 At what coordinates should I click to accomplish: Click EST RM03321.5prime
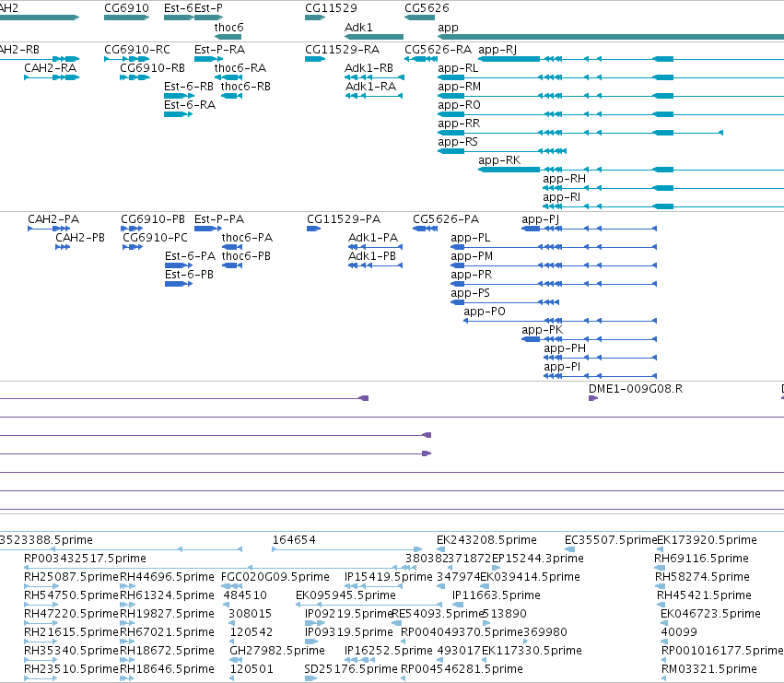tap(708, 669)
